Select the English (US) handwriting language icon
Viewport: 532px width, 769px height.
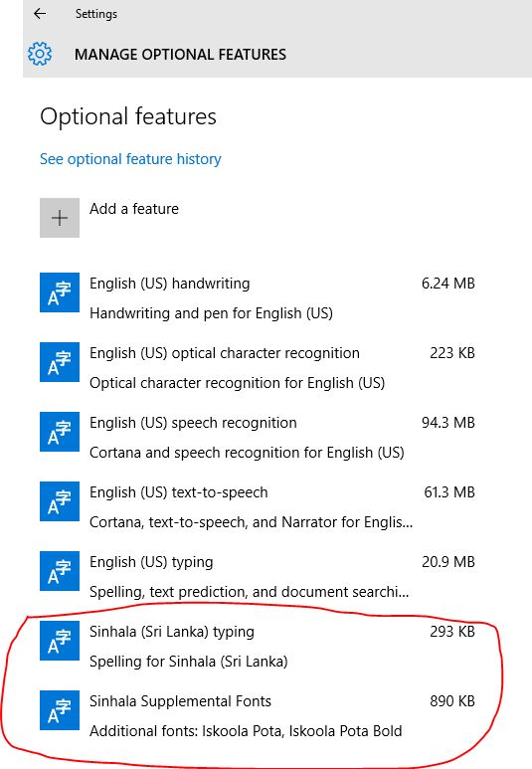click(x=60, y=292)
